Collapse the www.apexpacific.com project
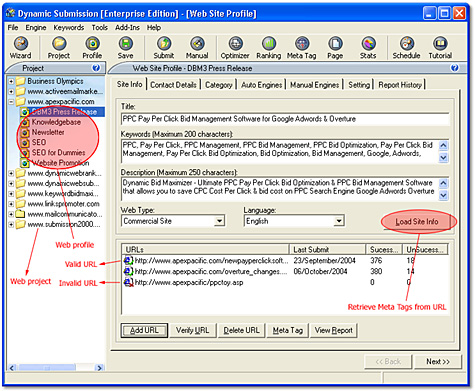Screen dimensions: 475x391 pyautogui.click(x=11, y=102)
